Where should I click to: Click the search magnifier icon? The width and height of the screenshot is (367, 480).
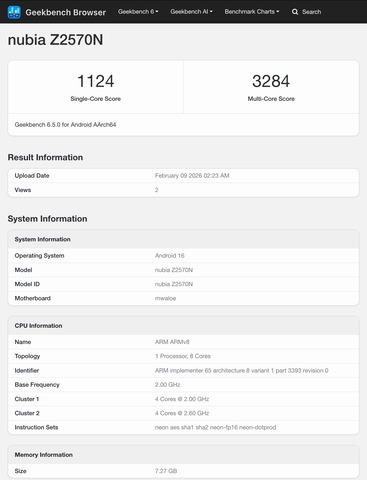click(x=295, y=12)
